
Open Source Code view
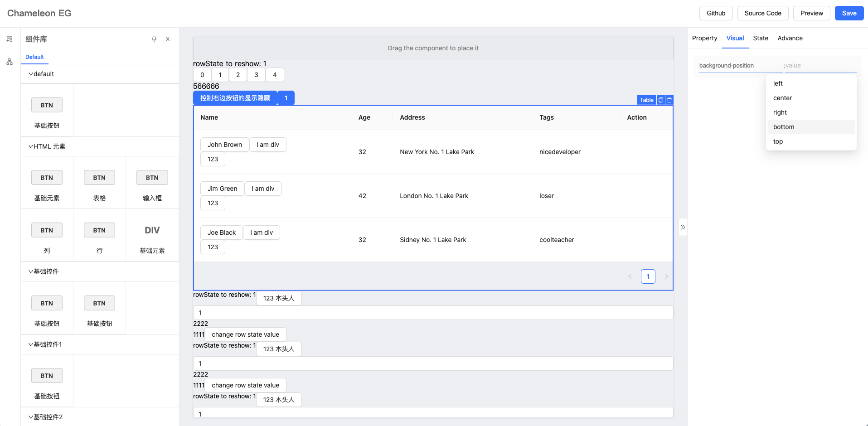[763, 13]
